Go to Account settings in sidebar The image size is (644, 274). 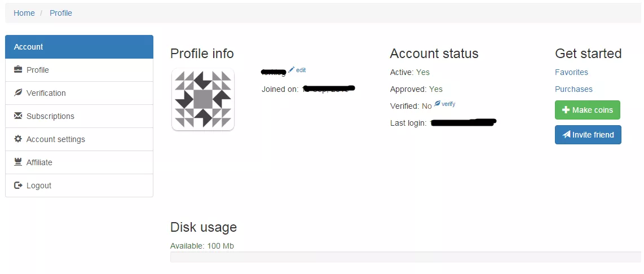pos(56,139)
